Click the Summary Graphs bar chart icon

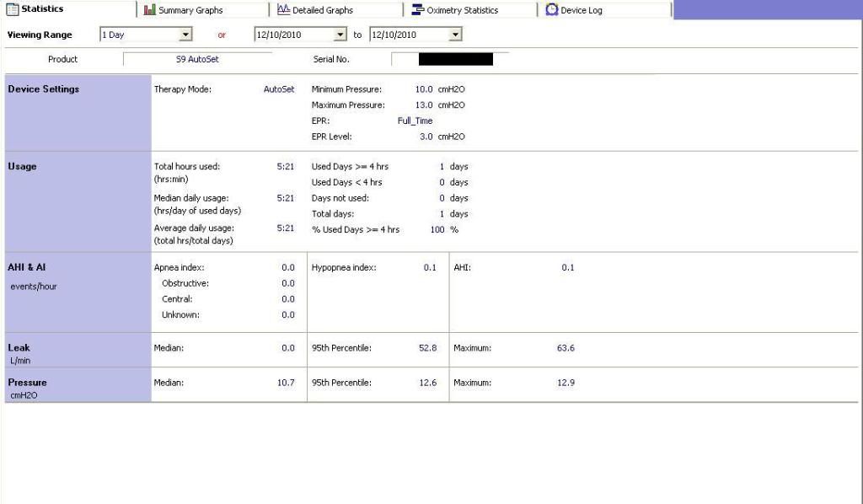149,10
